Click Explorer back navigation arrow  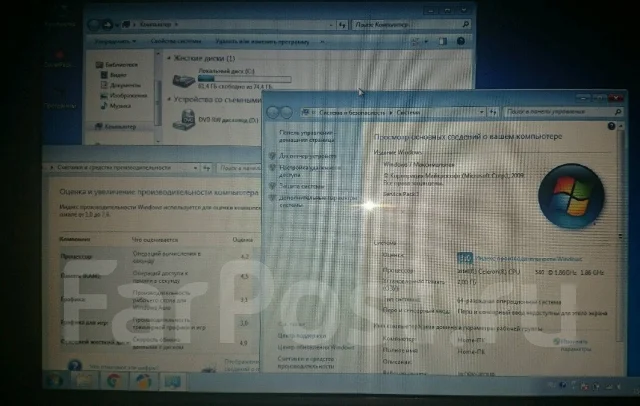[93, 25]
